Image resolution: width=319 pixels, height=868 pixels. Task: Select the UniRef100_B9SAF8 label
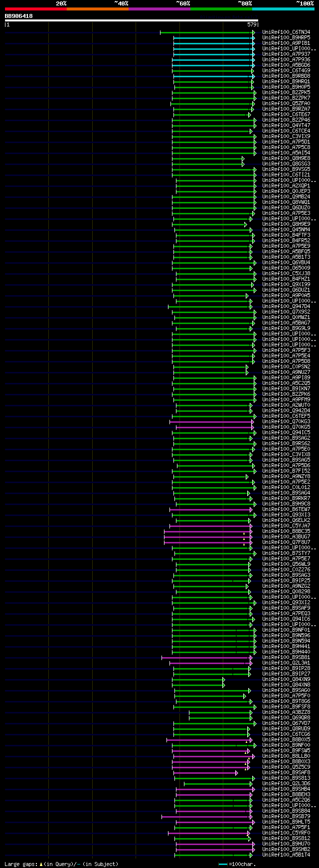pyautogui.click(x=286, y=773)
